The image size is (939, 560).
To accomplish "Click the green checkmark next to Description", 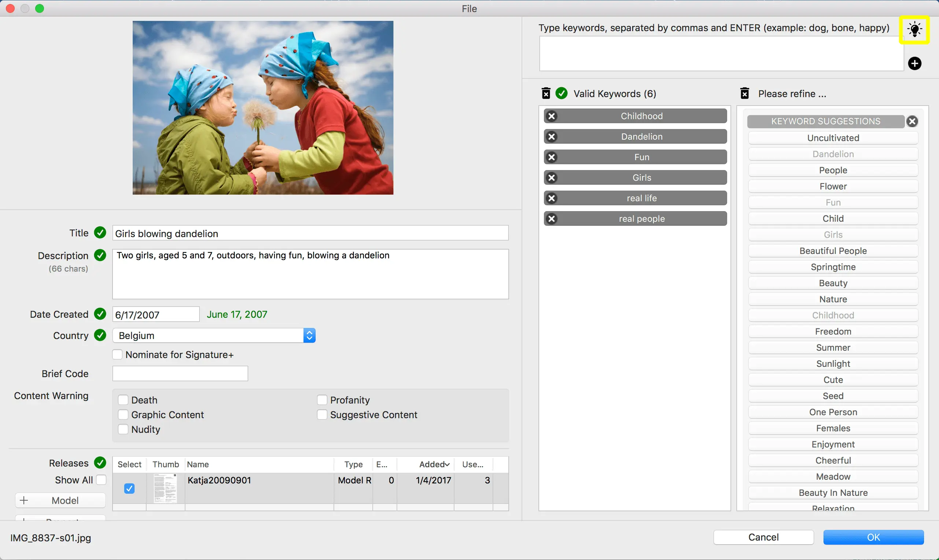I will click(100, 255).
